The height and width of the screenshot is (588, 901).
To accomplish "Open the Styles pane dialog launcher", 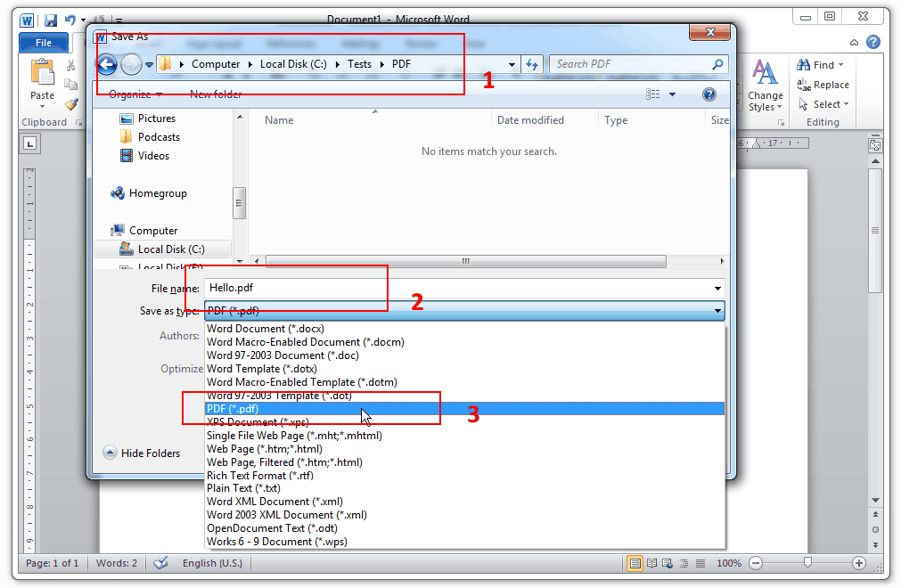I will (781, 122).
